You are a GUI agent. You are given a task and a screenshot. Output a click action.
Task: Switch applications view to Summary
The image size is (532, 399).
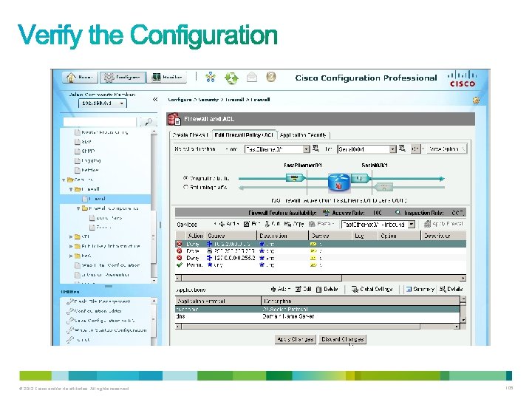[x=420, y=289]
